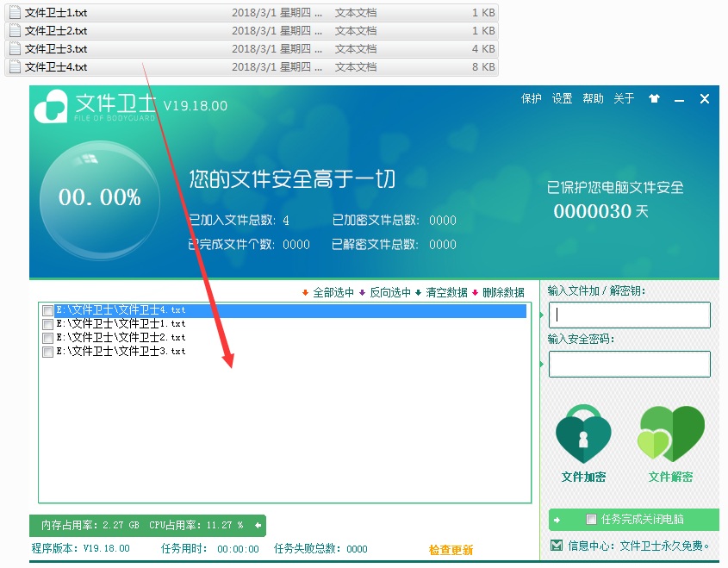Click the 程序版本: V19.18.00 status text
Image resolution: width=728 pixels, height=568 pixels.
tap(80, 548)
